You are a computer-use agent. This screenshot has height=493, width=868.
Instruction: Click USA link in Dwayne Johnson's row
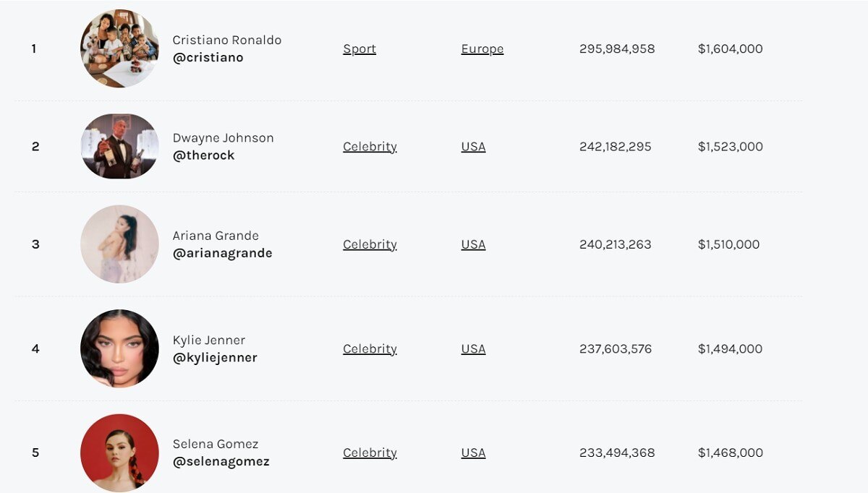473,147
